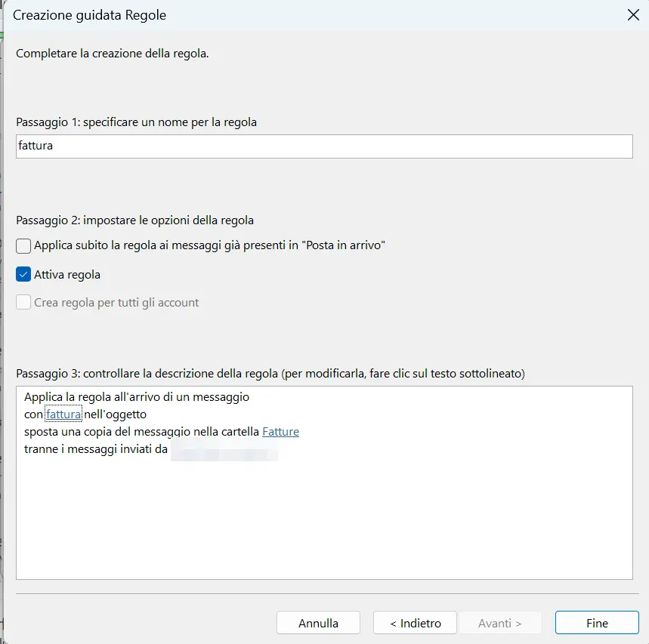Click the "Creazione guidata Regole" title bar
649x644 pixels.
[x=89, y=14]
